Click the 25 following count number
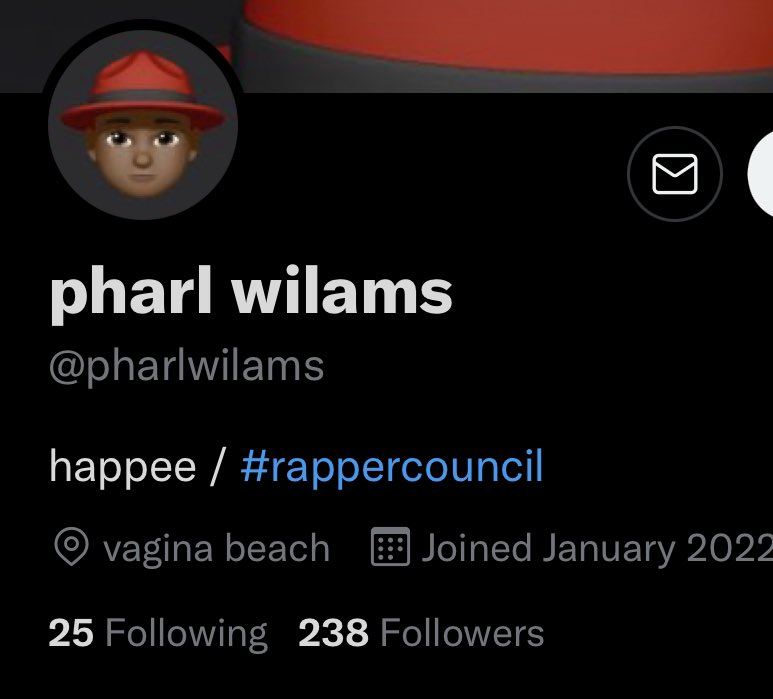The image size is (773, 699). pos(70,632)
